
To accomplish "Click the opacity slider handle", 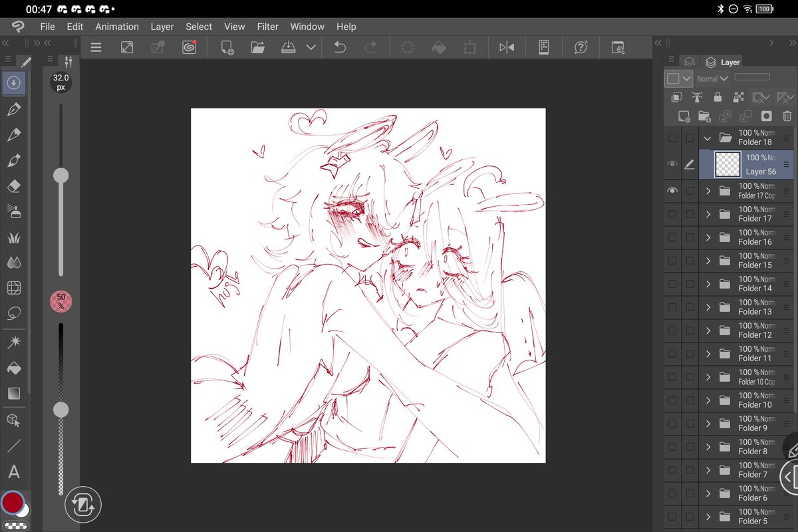I will (61, 410).
